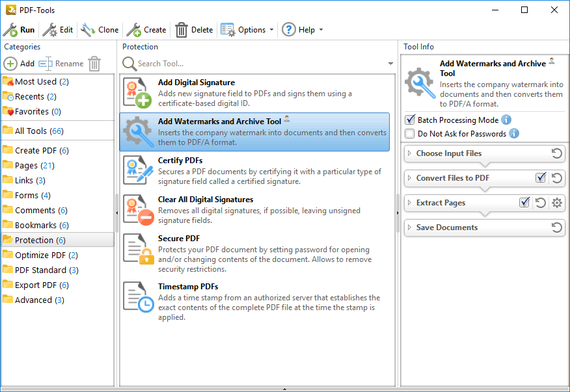Click the 'Certify PDFs' tool title
This screenshot has height=392, width=570.
click(x=180, y=160)
